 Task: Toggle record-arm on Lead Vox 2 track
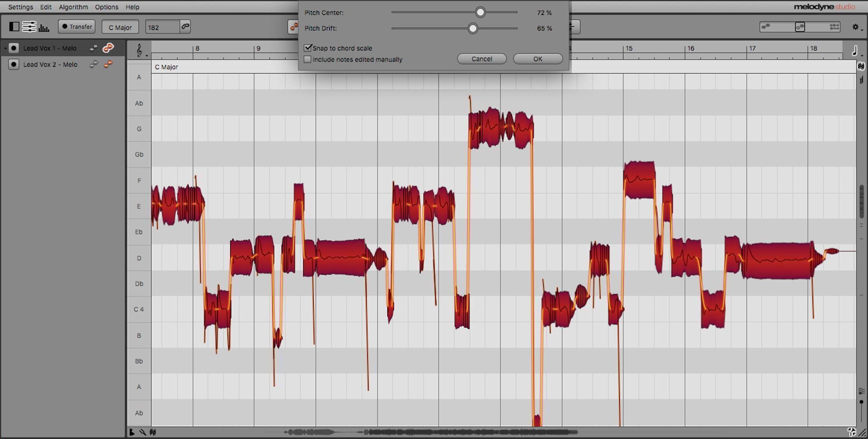pyautogui.click(x=14, y=64)
